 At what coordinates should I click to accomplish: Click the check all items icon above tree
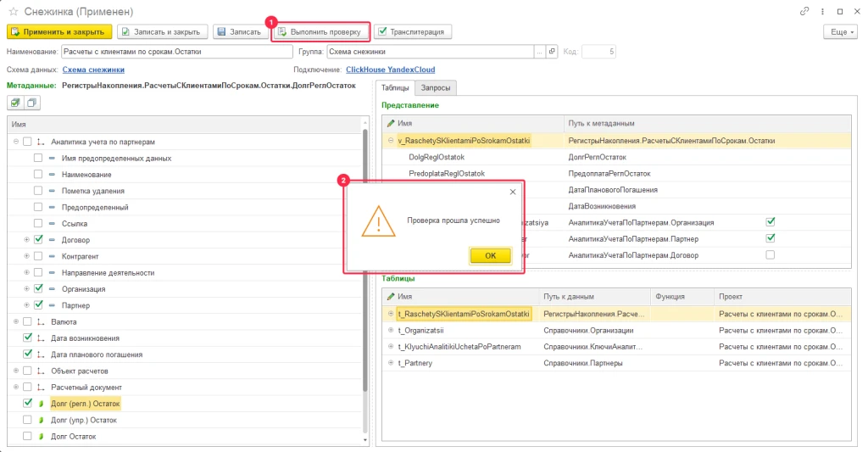15,103
